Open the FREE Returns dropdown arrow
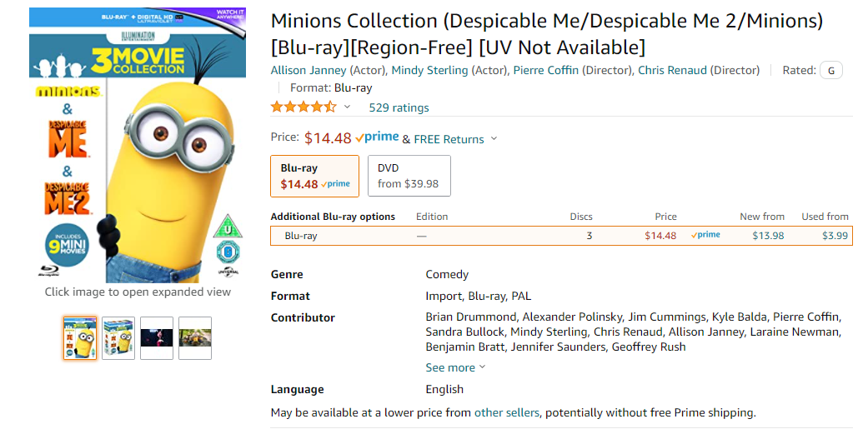The height and width of the screenshot is (434, 868). pyautogui.click(x=494, y=138)
